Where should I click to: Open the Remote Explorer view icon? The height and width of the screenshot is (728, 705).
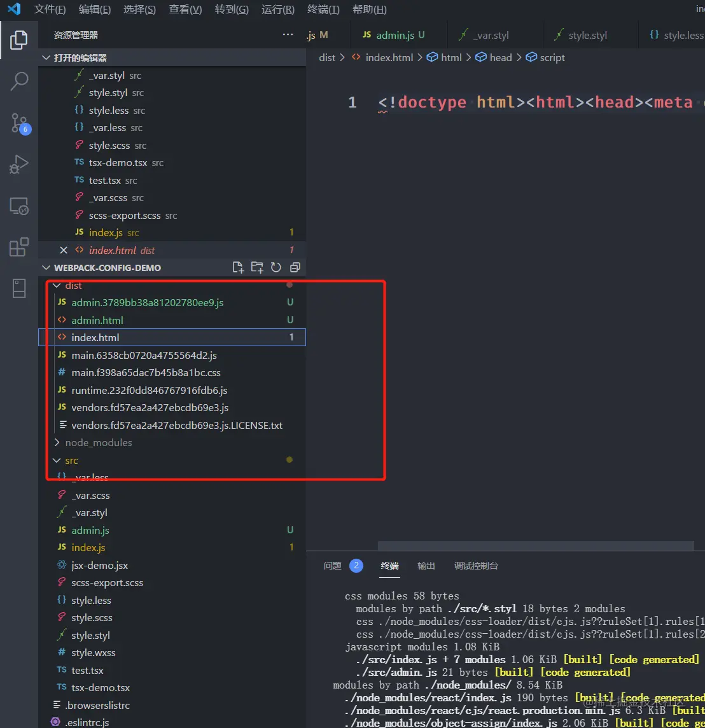point(19,206)
